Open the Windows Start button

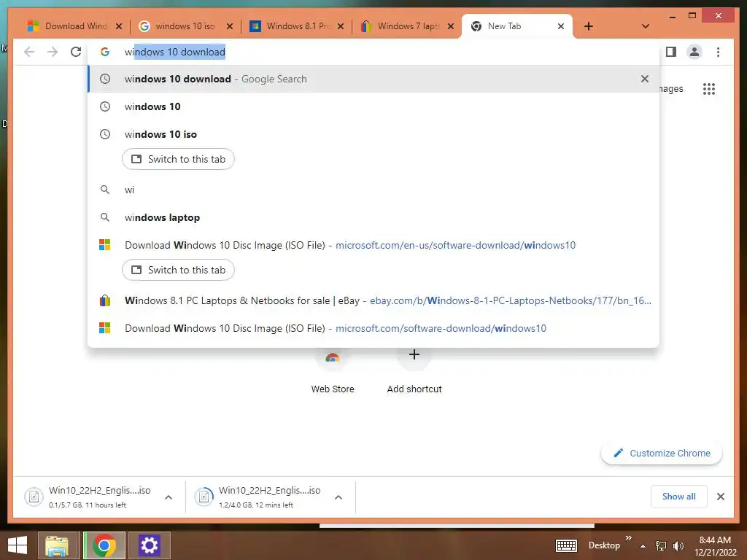(x=18, y=545)
